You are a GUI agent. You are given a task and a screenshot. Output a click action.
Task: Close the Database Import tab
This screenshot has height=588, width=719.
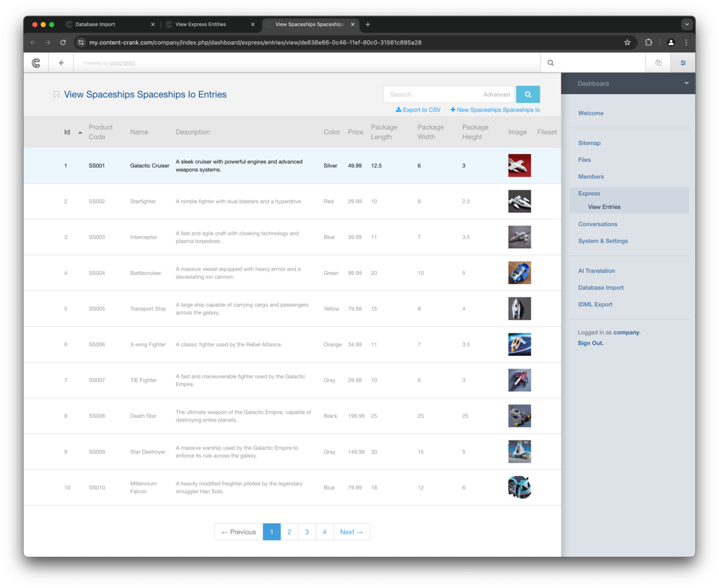coord(153,25)
